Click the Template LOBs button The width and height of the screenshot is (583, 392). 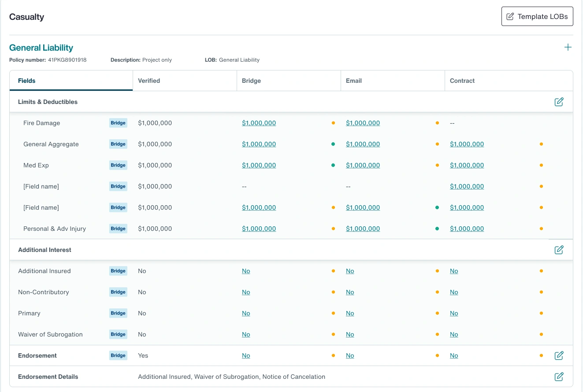pos(537,16)
